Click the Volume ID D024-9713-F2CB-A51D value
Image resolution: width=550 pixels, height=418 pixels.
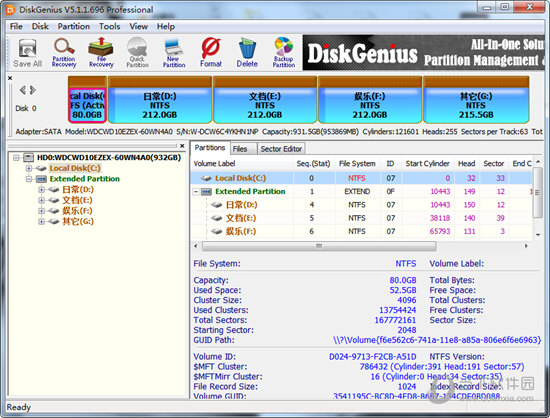click(x=373, y=357)
